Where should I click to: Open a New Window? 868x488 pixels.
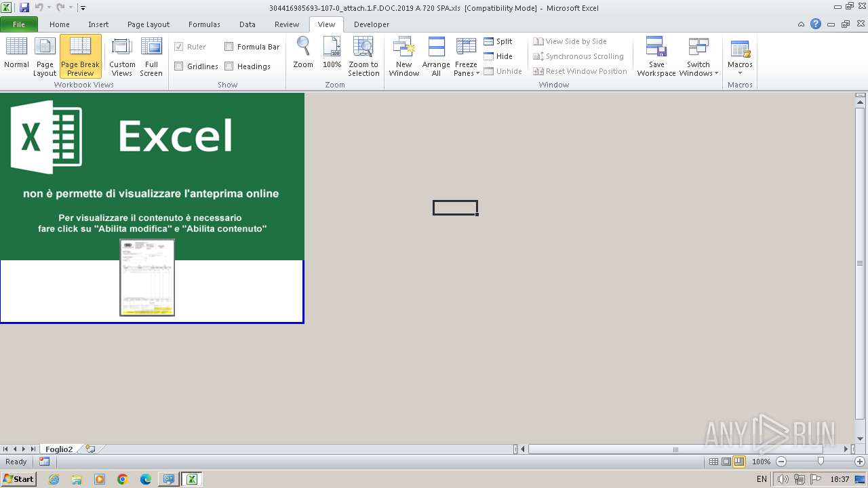click(x=404, y=57)
